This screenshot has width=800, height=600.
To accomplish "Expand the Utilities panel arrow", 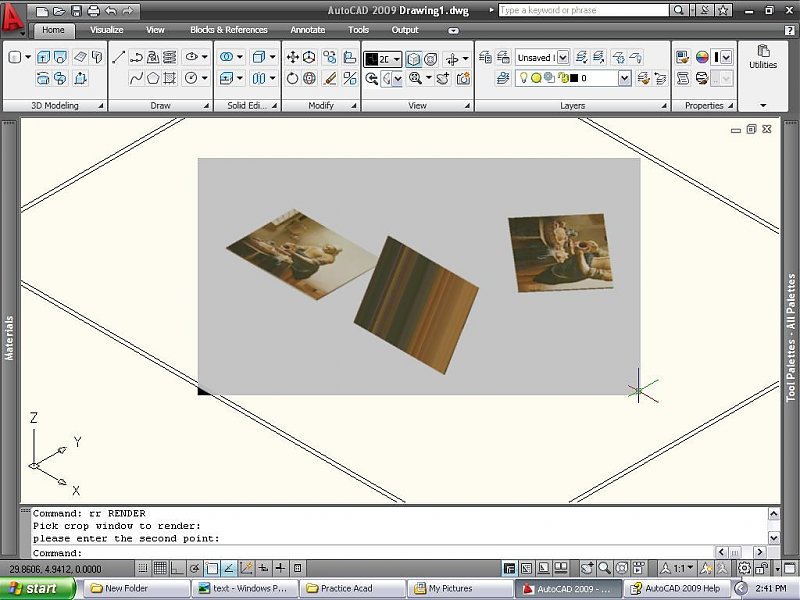I will coord(763,105).
